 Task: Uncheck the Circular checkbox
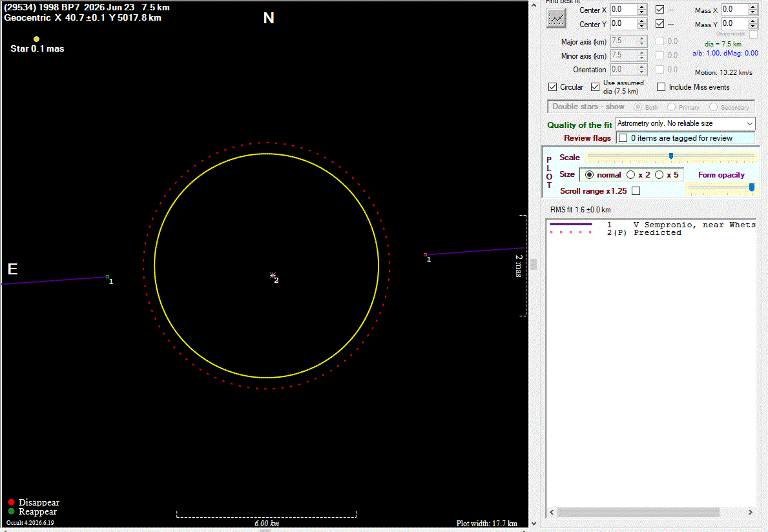pos(552,87)
